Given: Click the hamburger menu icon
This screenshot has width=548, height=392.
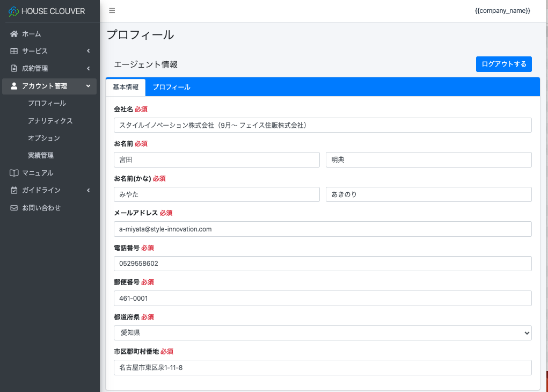Looking at the screenshot, I should point(112,11).
